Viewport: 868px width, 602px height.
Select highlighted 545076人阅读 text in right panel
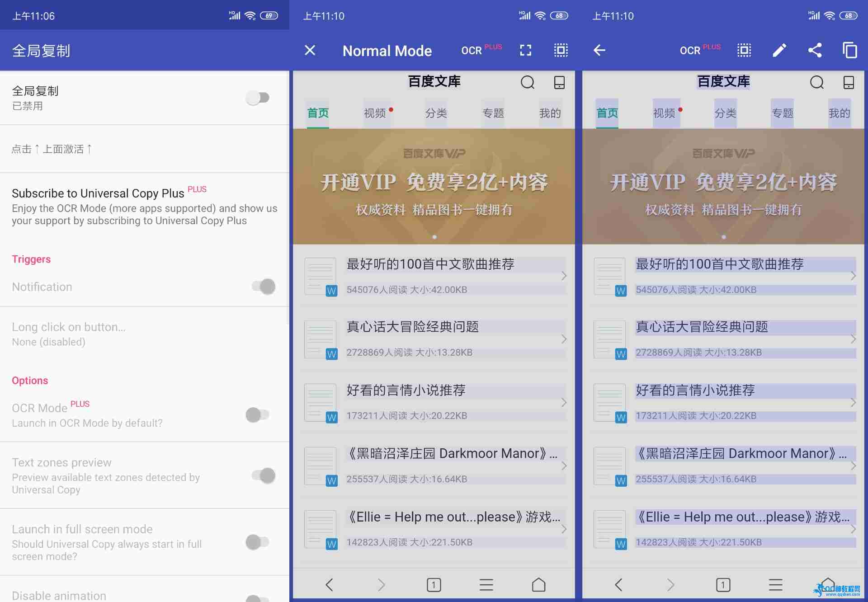pyautogui.click(x=696, y=289)
